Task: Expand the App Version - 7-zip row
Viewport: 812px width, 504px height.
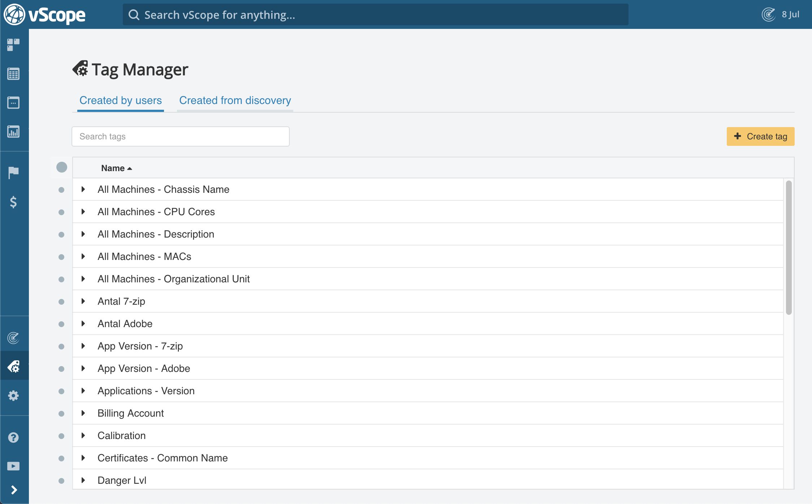Action: pyautogui.click(x=83, y=346)
